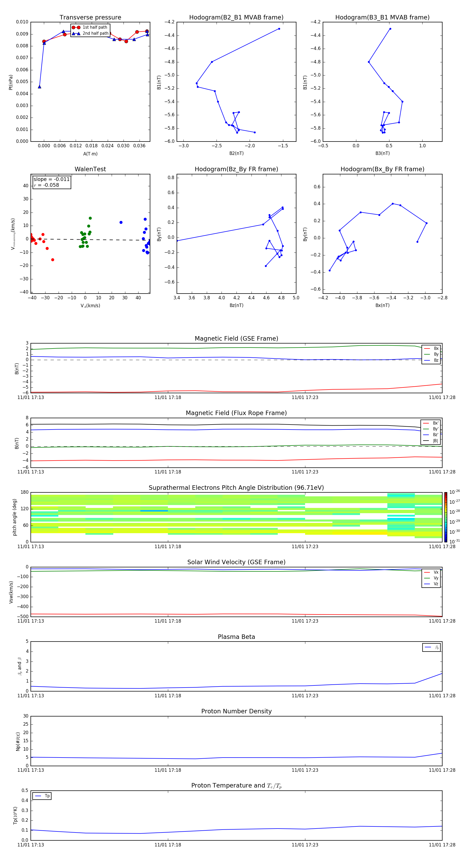
Task: Click the lowest red dot in WalenTest plot
Action: [53, 260]
